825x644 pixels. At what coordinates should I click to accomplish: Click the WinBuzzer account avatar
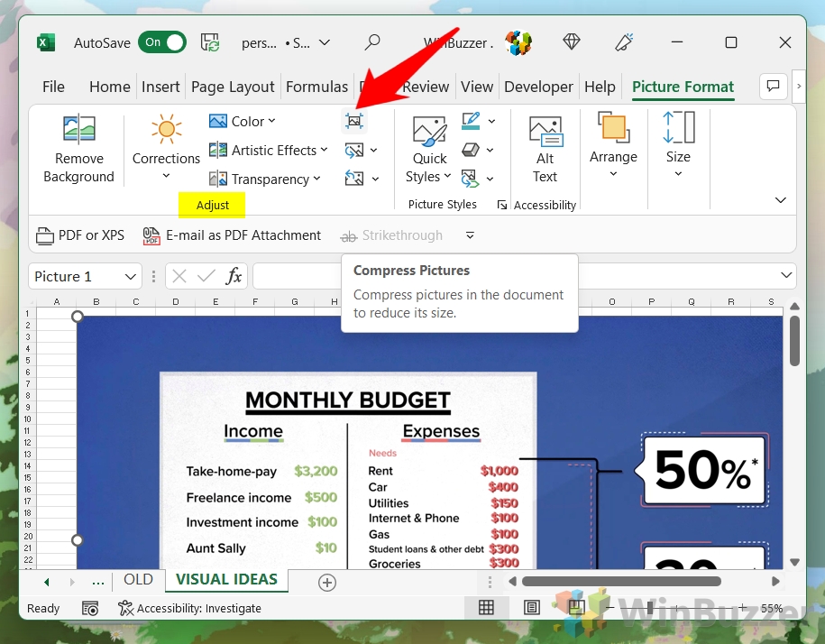pos(518,42)
